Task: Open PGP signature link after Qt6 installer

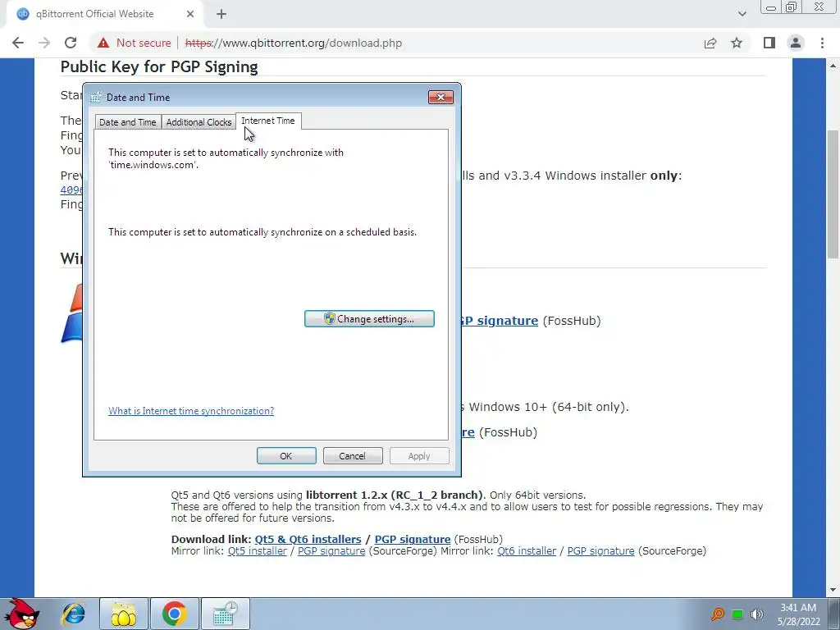Action: tap(601, 550)
